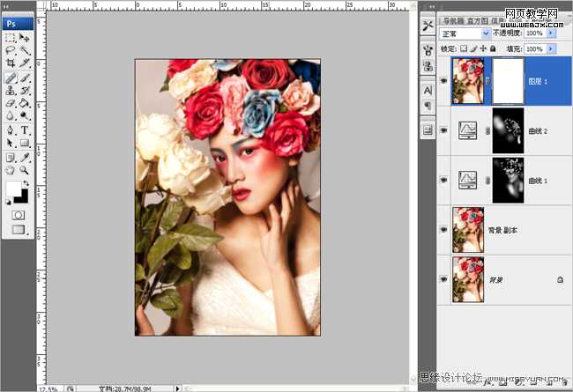Viewport: 573px width, 392px height.
Task: Select the Magic Wand tool
Action: point(25,50)
